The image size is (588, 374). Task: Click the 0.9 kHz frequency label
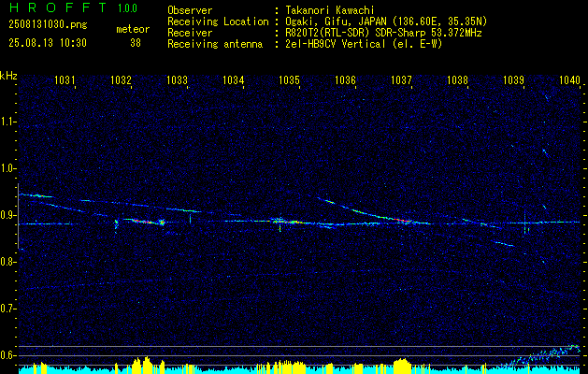(7, 215)
